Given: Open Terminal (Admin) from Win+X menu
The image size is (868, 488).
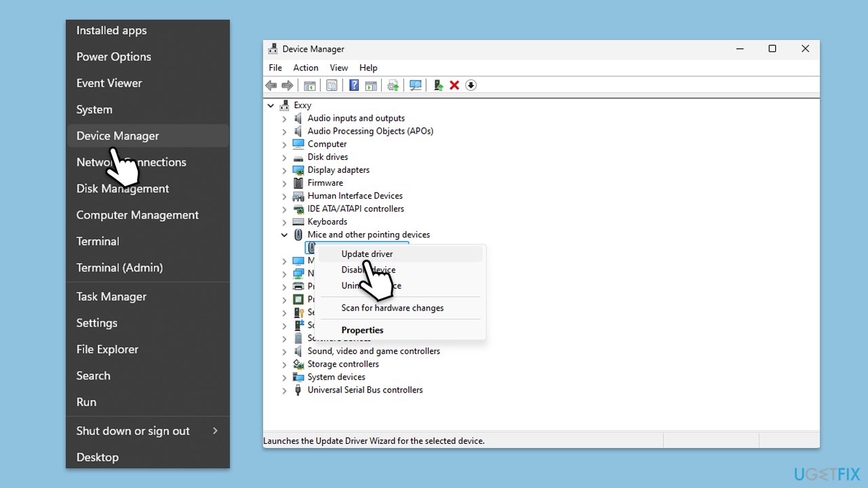Looking at the screenshot, I should (148, 268).
